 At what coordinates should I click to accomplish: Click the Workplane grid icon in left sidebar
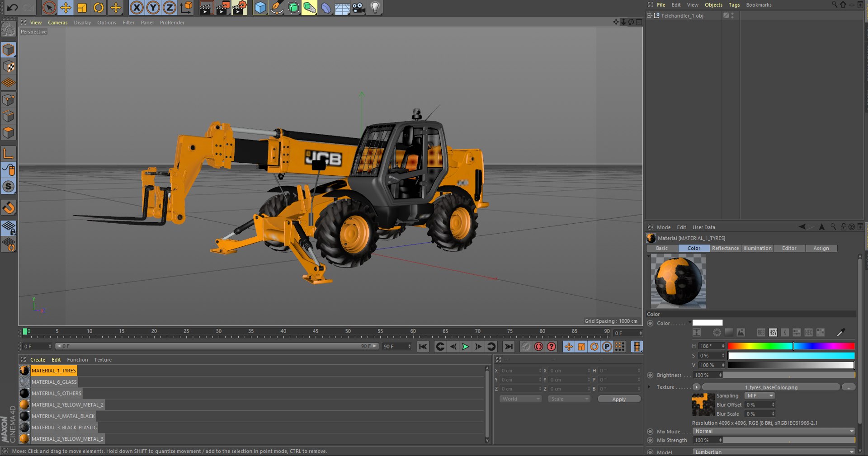point(9,83)
